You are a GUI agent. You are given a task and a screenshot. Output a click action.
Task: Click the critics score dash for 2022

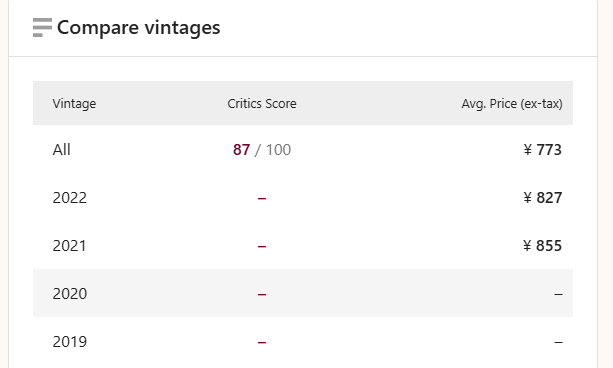click(x=262, y=199)
